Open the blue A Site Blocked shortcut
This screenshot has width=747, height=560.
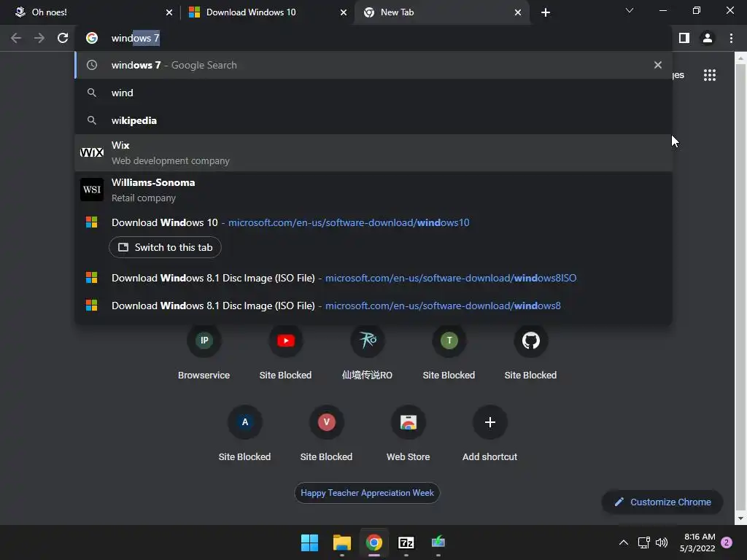(x=245, y=435)
